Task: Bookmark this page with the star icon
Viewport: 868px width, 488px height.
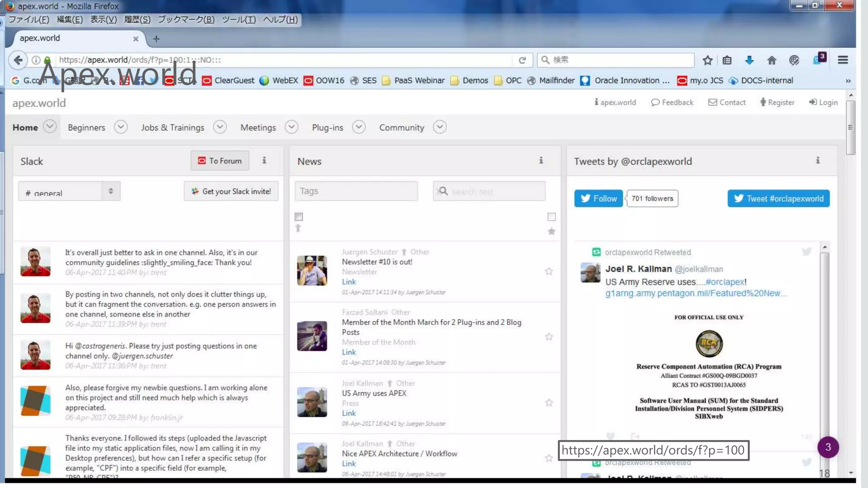Action: pyautogui.click(x=707, y=60)
